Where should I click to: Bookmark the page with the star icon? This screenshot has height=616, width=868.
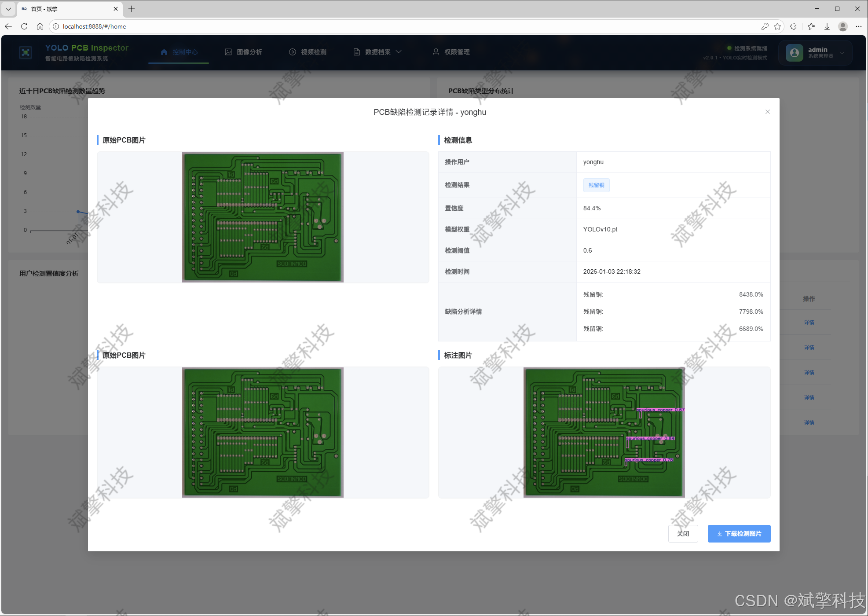coord(777,26)
